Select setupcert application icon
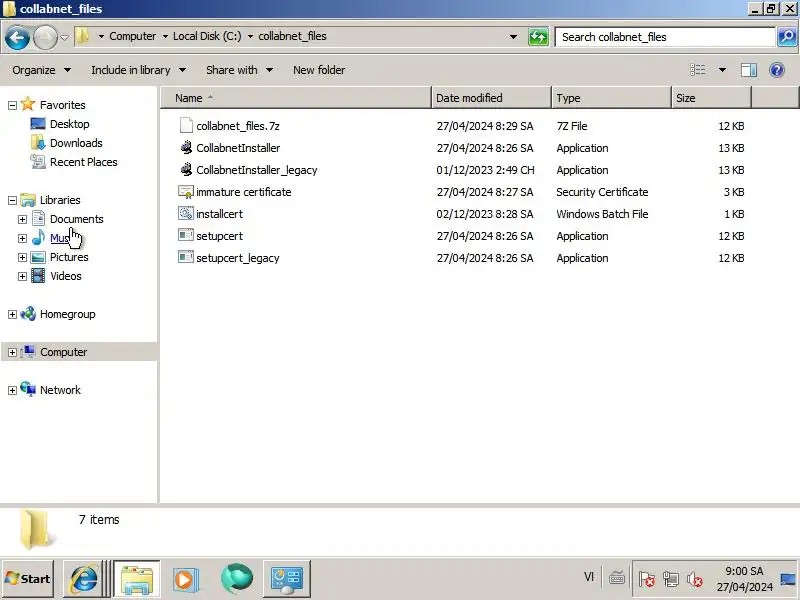This screenshot has height=600, width=800. tap(186, 235)
